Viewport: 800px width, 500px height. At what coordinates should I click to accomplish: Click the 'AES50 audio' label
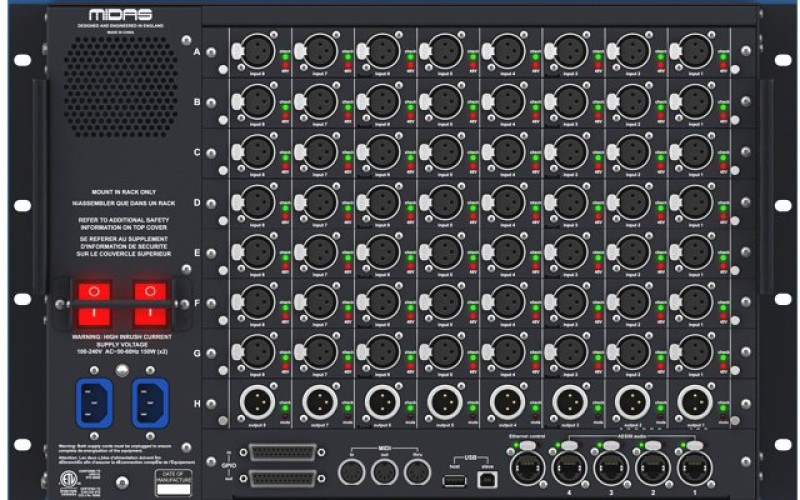[x=632, y=436]
